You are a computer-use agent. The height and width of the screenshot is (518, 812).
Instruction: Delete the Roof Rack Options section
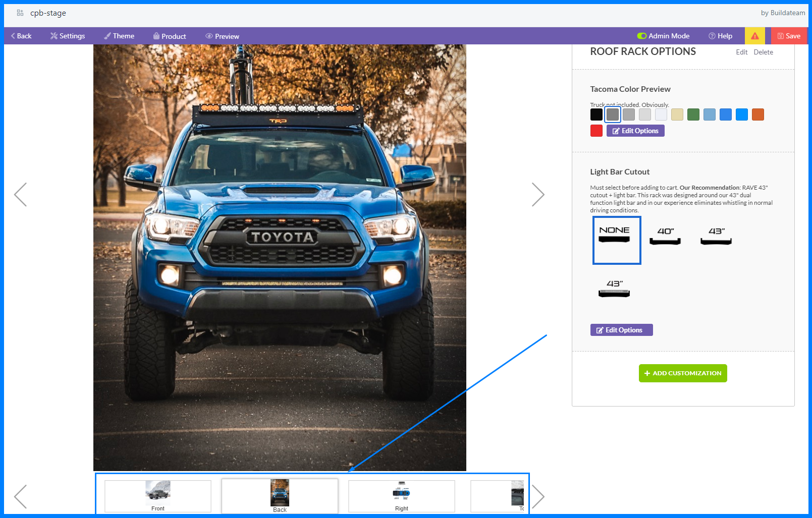tap(763, 52)
